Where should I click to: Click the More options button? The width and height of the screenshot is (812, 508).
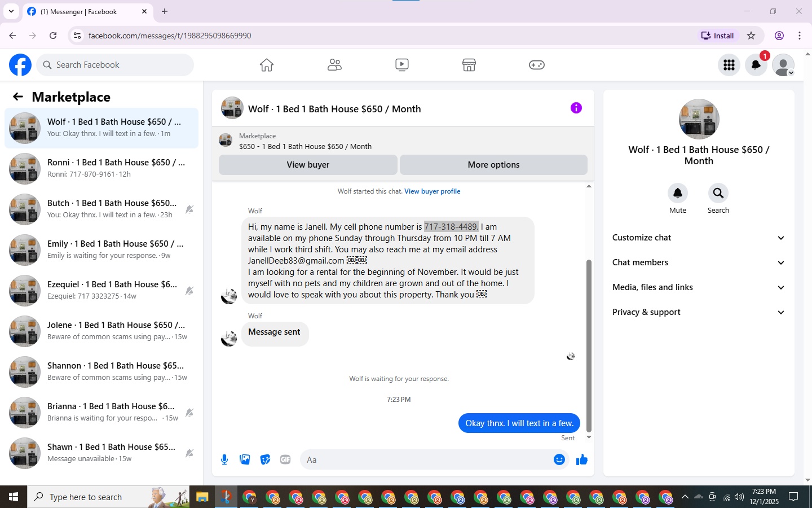(493, 165)
